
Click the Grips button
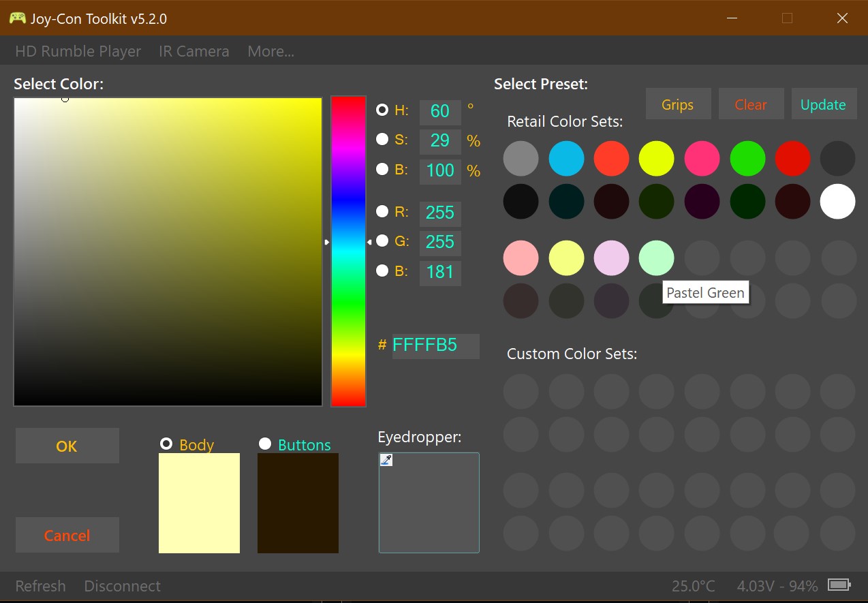coord(678,104)
